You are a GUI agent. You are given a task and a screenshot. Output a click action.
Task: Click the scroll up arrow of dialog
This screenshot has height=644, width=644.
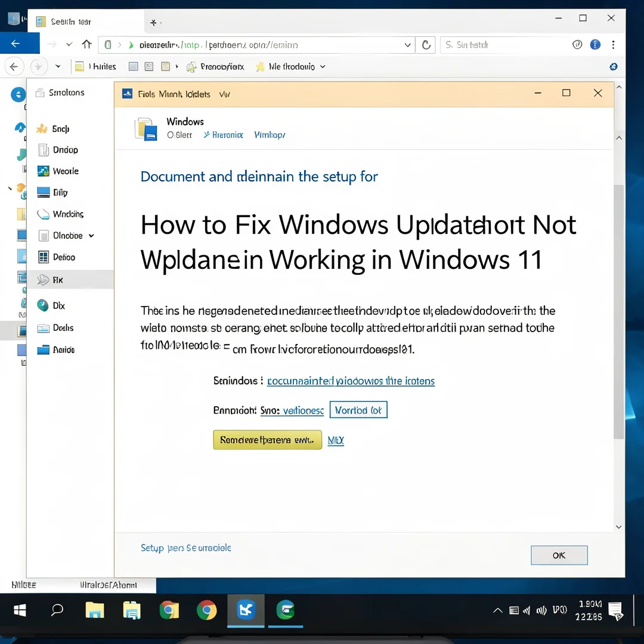[618, 138]
